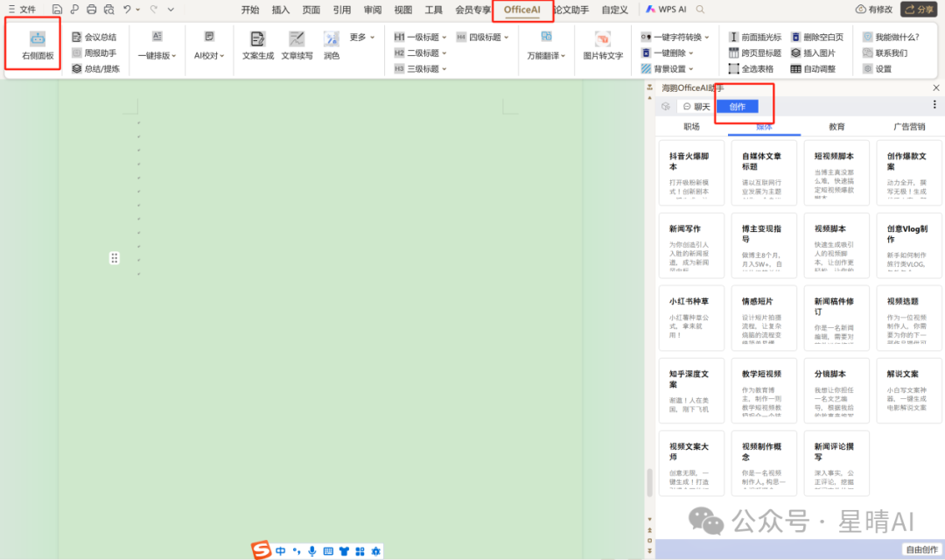Open the 抖音火爆脚本 template card
The image size is (945, 560).
(x=691, y=173)
